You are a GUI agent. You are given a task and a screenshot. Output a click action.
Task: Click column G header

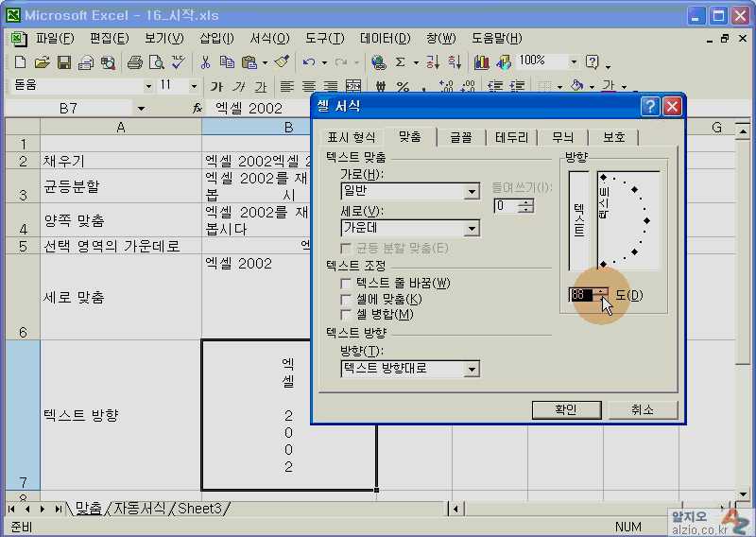(716, 128)
